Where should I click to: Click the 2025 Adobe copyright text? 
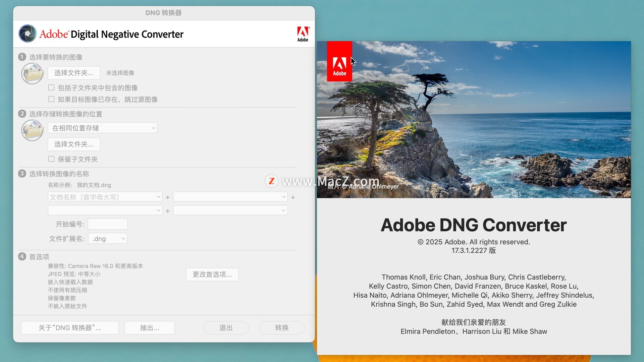coord(474,242)
